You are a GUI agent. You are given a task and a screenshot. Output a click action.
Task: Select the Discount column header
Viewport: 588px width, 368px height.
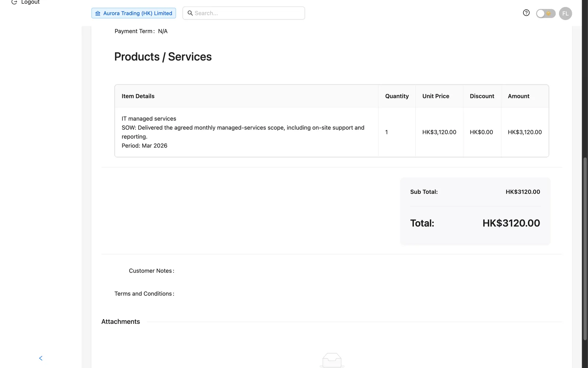[482, 96]
